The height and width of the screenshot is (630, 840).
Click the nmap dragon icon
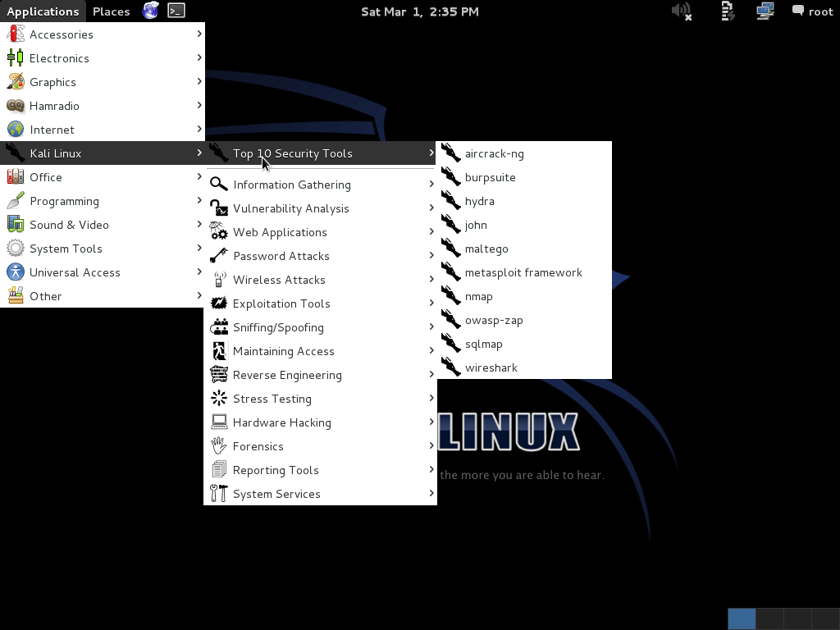coord(451,296)
